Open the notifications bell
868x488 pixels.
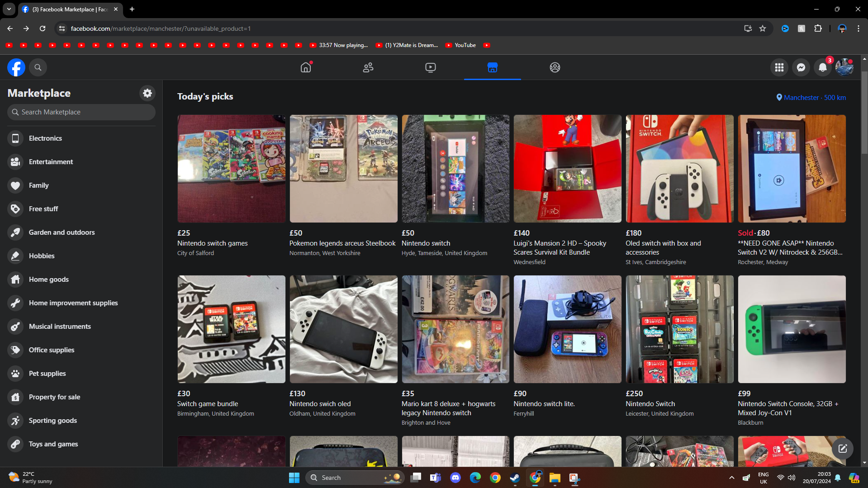click(822, 67)
